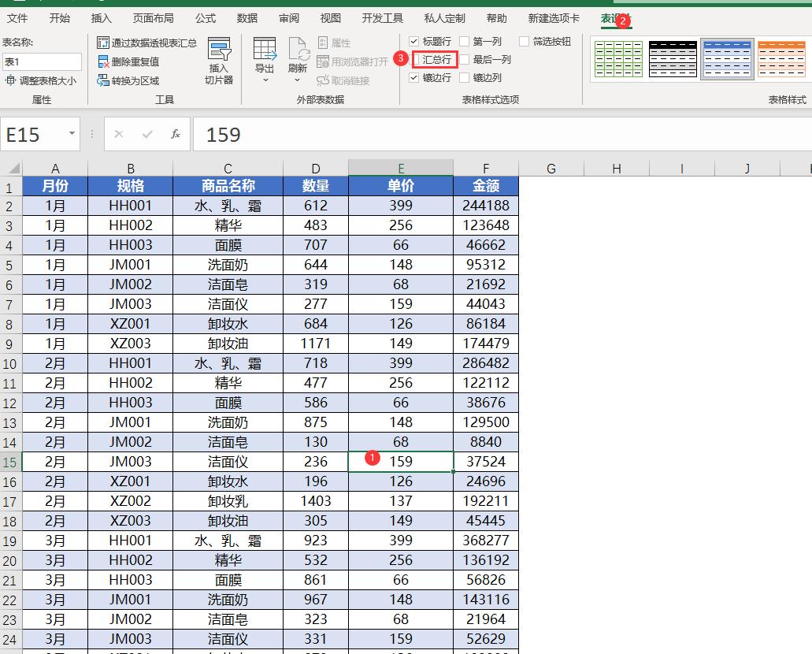Image resolution: width=812 pixels, height=654 pixels.
Task: Switch to the Home (开始) tab
Action: [x=60, y=19]
